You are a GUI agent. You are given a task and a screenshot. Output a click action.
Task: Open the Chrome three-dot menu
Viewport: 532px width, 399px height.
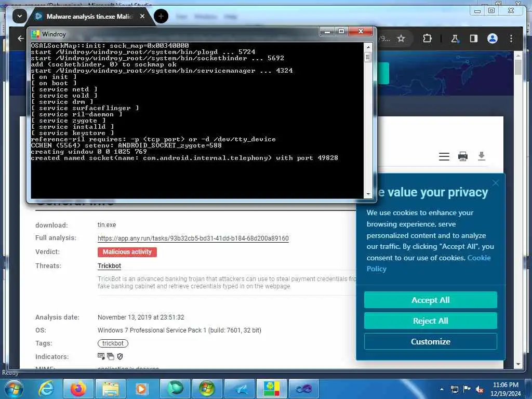[511, 38]
